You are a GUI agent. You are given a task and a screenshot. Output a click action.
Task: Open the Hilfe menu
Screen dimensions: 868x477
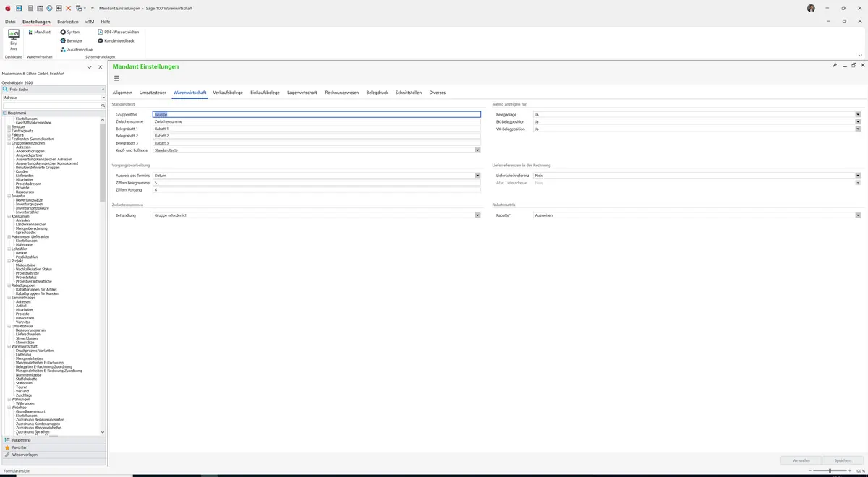pos(106,22)
